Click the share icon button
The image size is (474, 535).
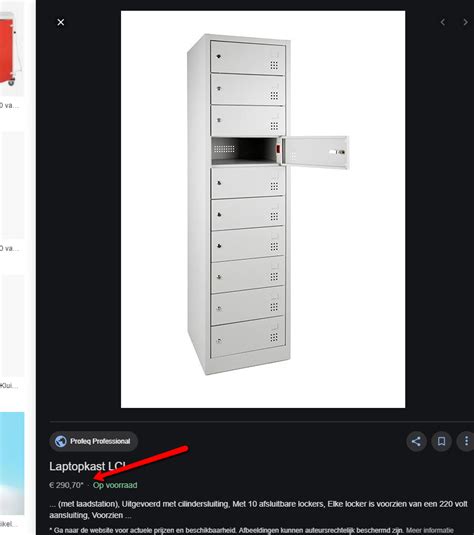click(416, 442)
